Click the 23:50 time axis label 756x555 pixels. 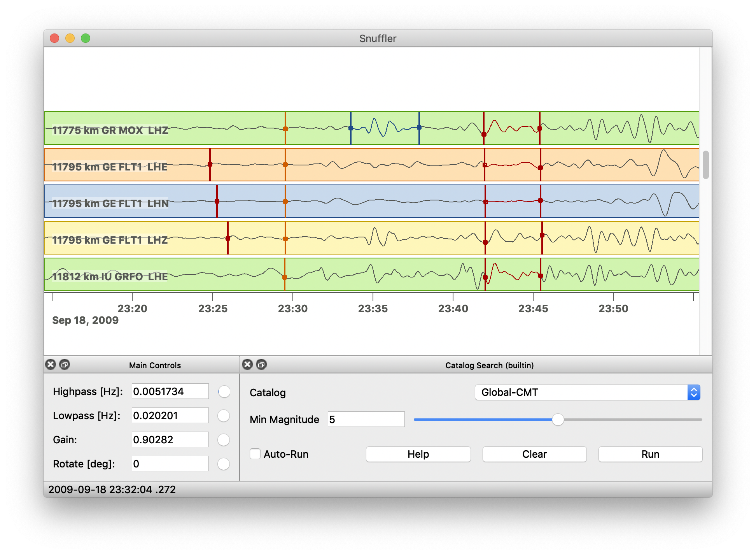click(613, 309)
